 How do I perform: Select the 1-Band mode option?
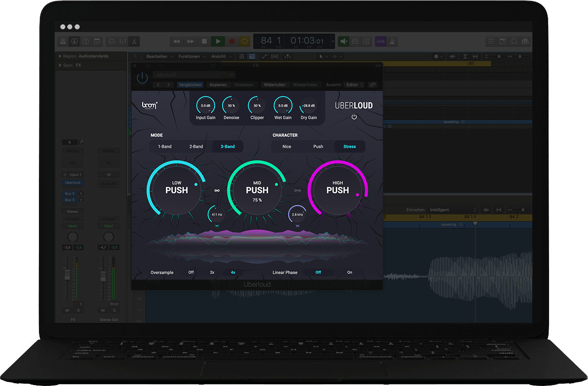(x=164, y=147)
